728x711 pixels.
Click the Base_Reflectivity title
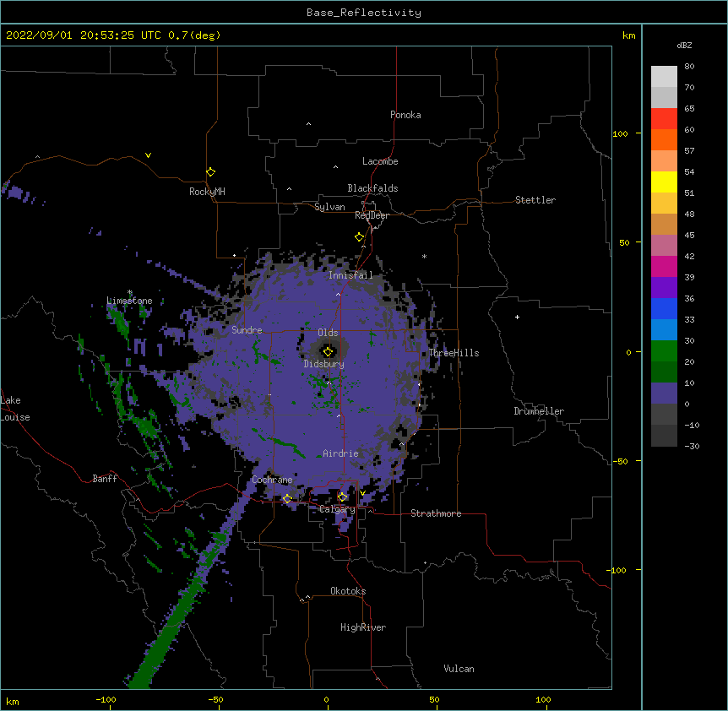pyautogui.click(x=364, y=13)
